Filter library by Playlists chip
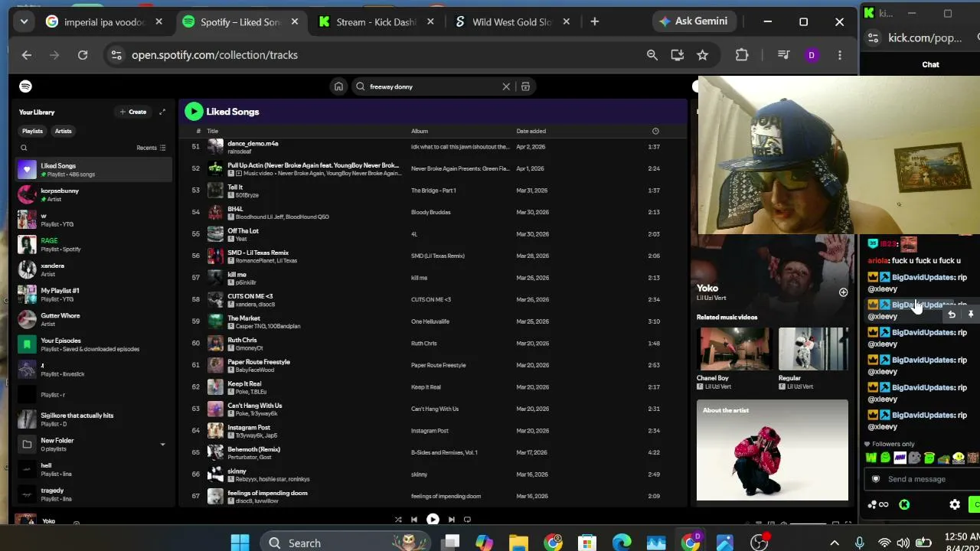This screenshot has height=551, width=980. (32, 131)
